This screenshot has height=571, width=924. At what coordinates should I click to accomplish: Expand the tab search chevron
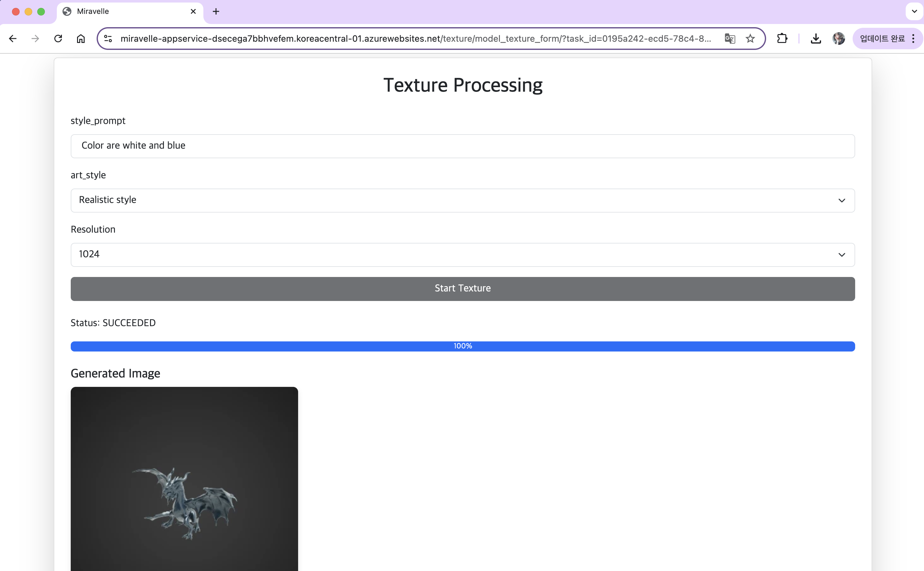click(x=914, y=12)
